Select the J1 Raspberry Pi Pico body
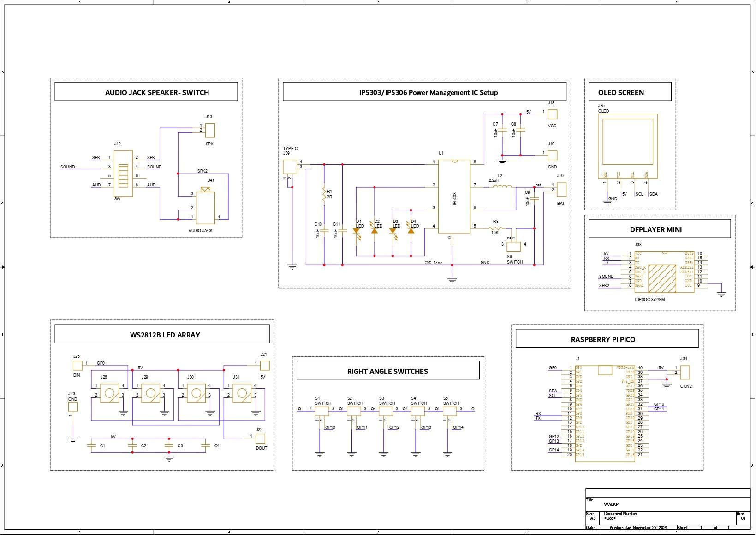Screen dimensions: 756x535 (x=605, y=413)
